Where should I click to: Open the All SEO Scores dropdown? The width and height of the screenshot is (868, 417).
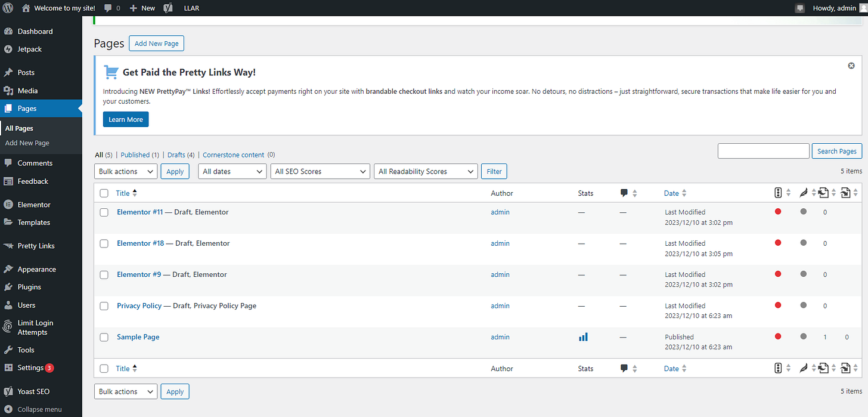tap(320, 171)
